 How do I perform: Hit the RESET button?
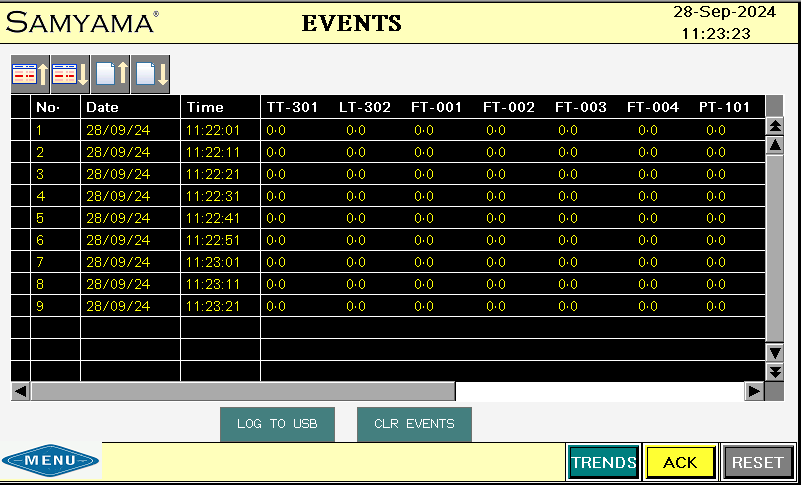[x=757, y=462]
